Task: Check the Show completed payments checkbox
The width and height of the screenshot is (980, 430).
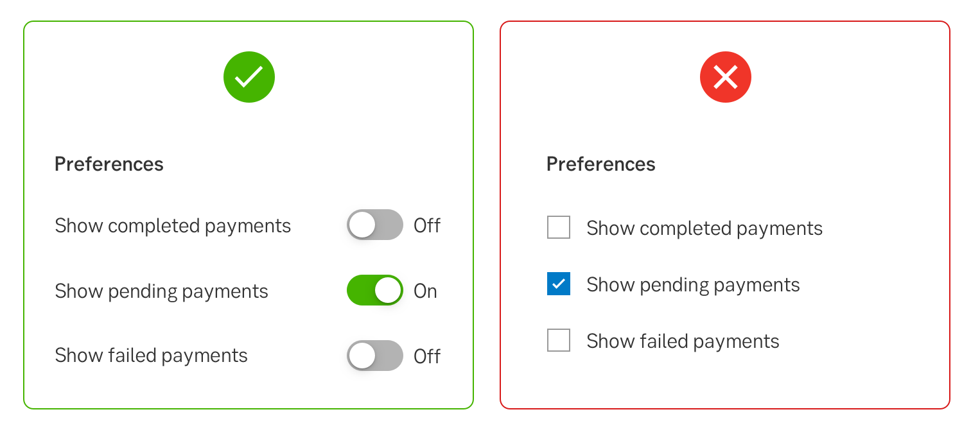Action: pos(559,228)
